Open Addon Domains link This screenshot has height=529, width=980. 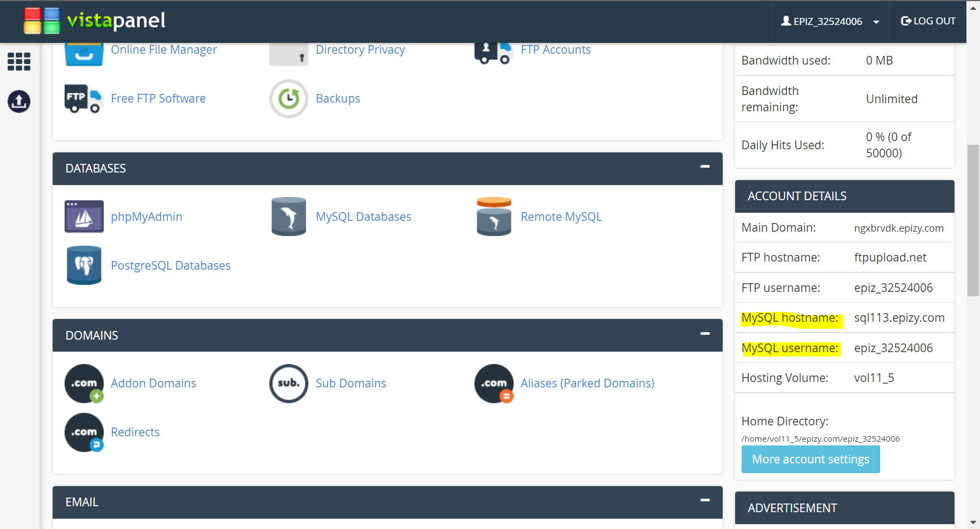pyautogui.click(x=154, y=384)
